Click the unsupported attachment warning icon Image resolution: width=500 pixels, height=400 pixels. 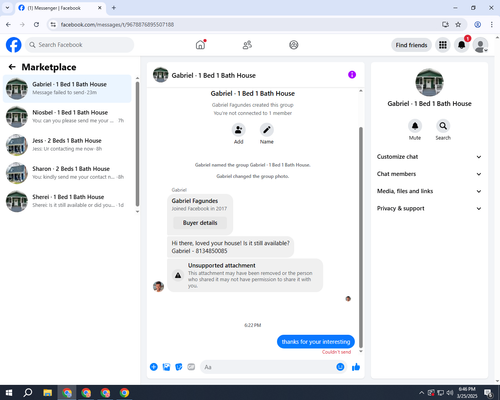[x=178, y=275]
